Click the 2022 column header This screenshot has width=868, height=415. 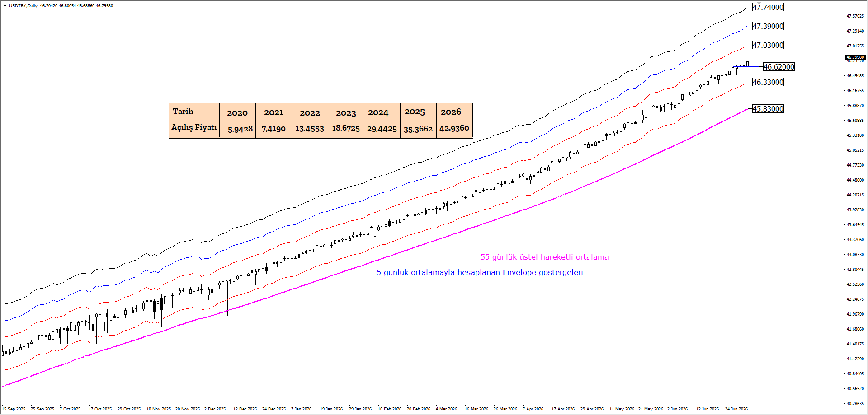pos(310,112)
